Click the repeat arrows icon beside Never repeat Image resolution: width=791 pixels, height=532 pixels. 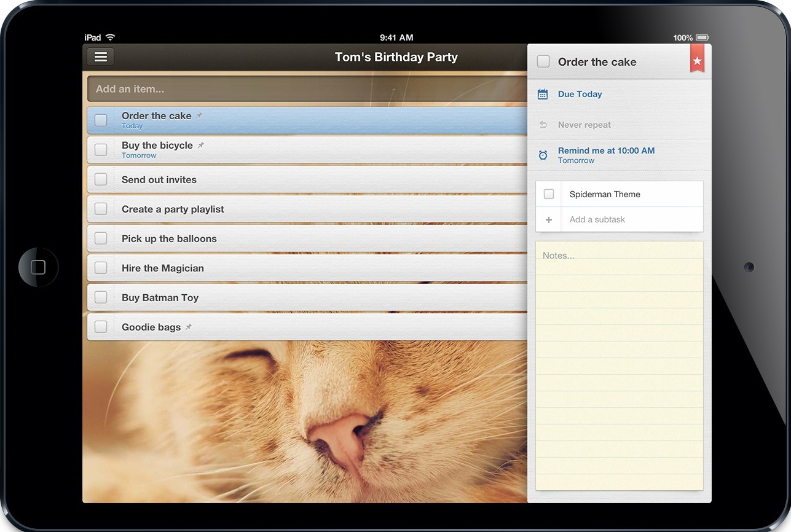[x=542, y=124]
